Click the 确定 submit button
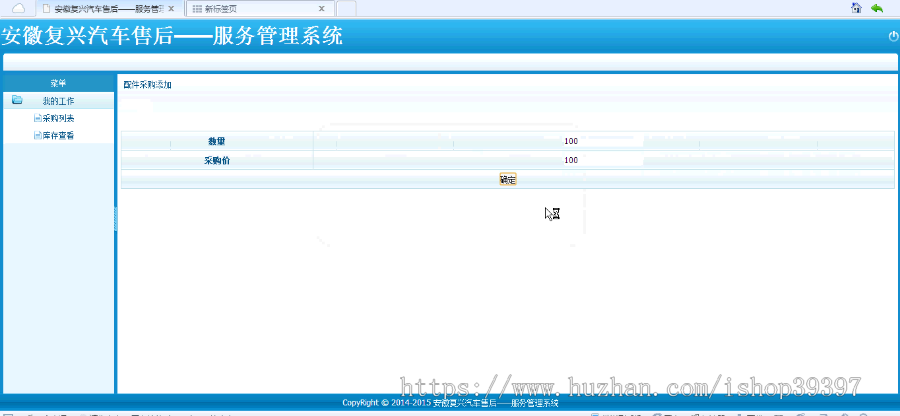900x416 pixels. [508, 180]
